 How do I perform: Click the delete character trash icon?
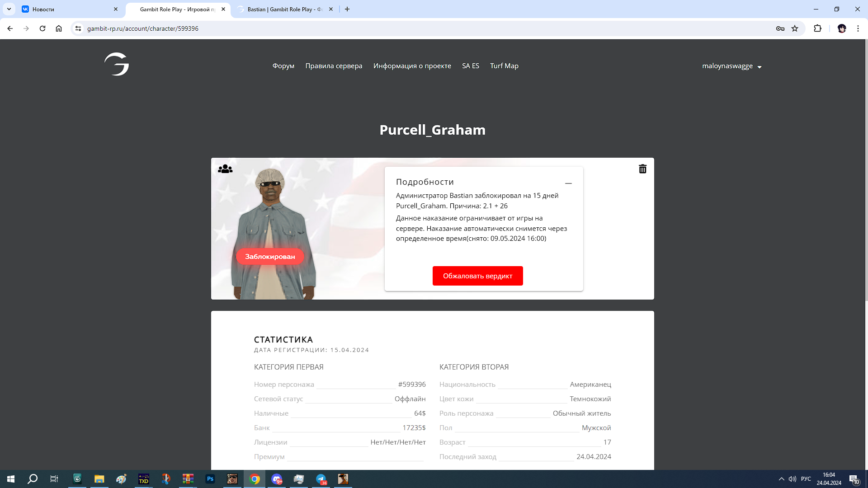click(642, 169)
